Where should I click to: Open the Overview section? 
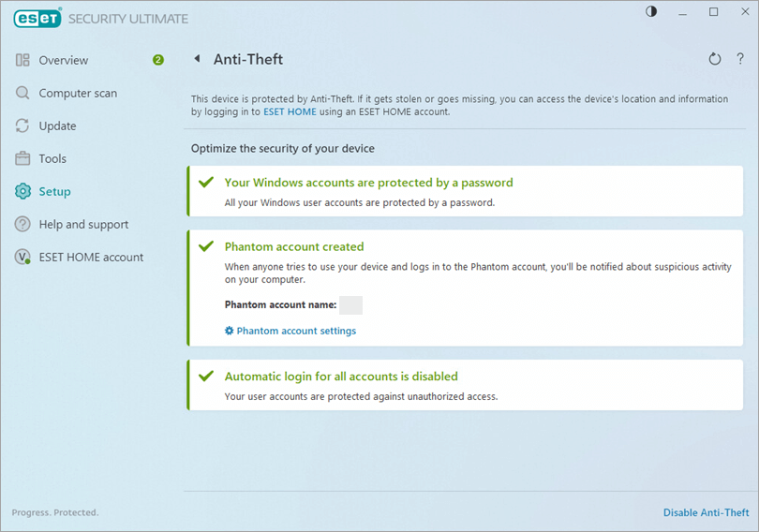point(64,61)
